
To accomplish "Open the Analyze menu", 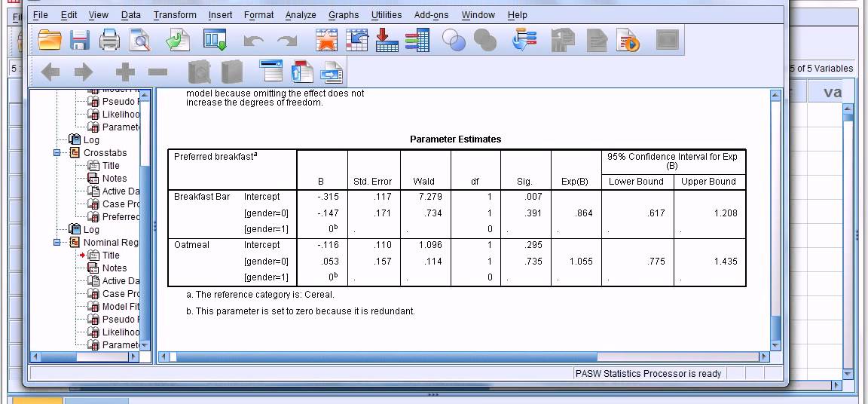I will (301, 15).
